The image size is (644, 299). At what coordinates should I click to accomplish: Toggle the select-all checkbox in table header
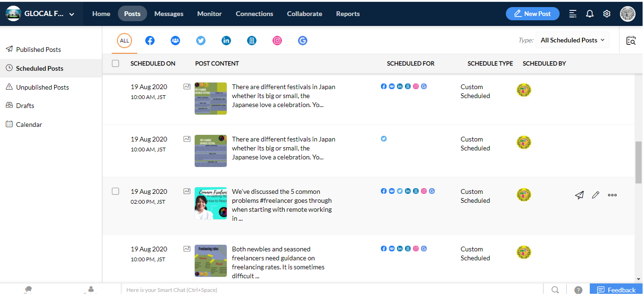[x=116, y=64]
